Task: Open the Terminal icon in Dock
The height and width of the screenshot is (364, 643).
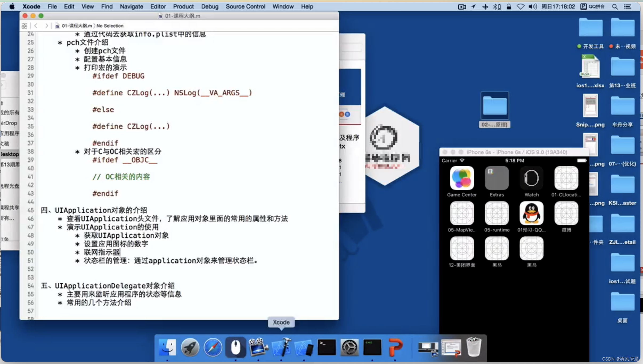Action: [x=327, y=347]
